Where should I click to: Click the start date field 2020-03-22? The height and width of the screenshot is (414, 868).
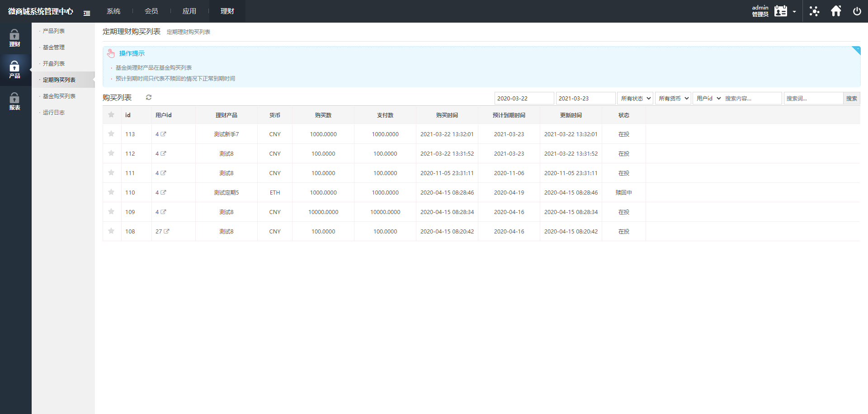pos(524,98)
